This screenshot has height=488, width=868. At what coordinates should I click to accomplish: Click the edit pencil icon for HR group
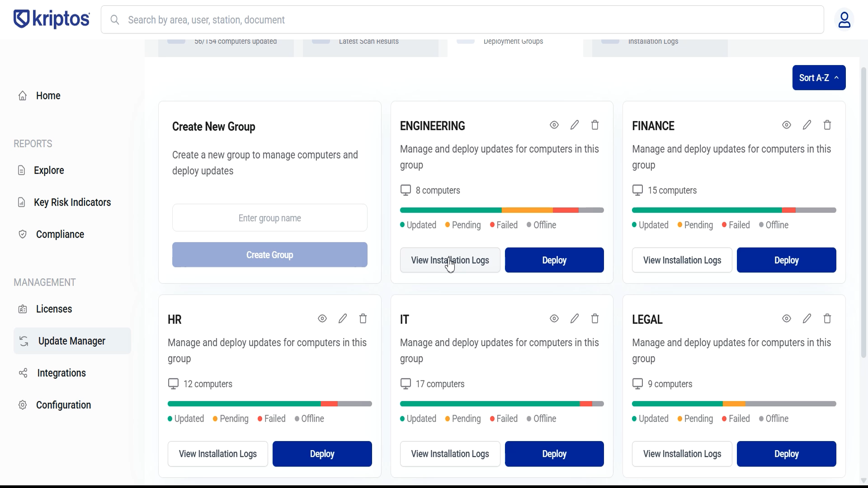coord(343,319)
